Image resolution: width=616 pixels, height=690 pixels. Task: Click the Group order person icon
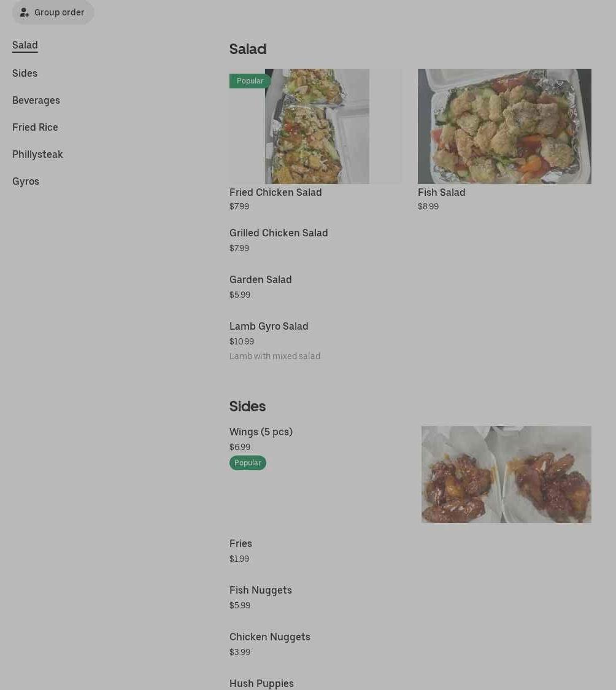25,12
